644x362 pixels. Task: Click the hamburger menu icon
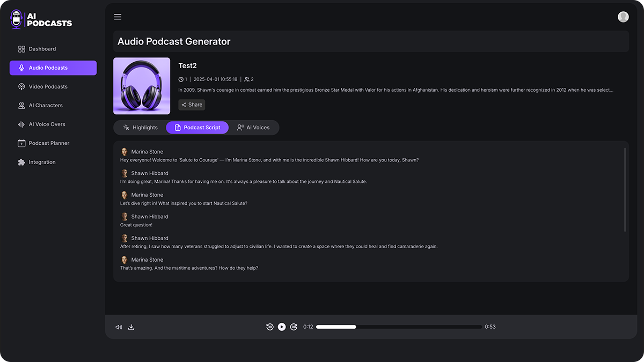118,17
